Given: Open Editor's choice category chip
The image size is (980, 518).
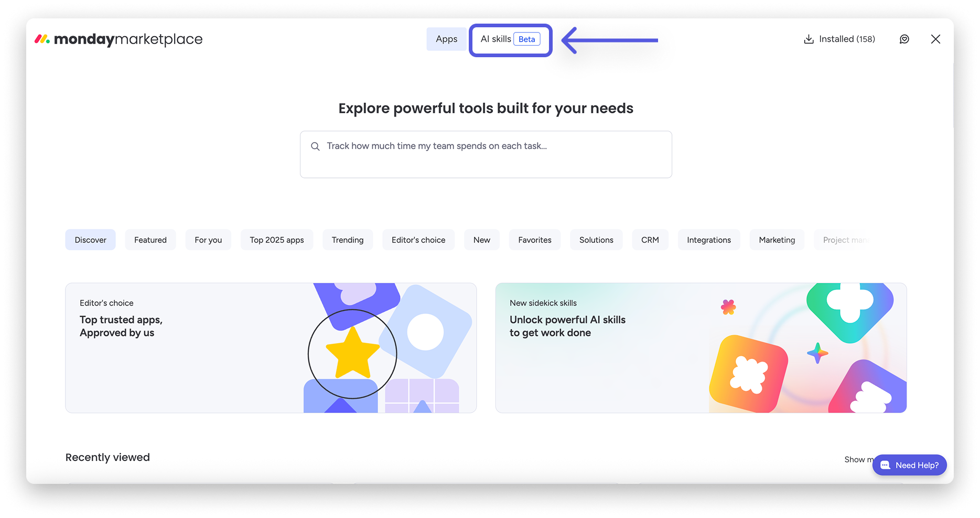Looking at the screenshot, I should (x=418, y=240).
